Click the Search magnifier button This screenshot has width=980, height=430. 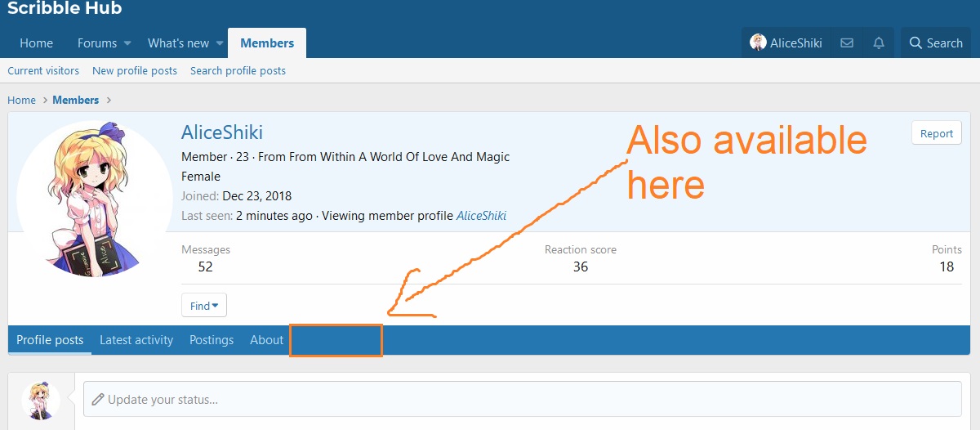point(936,43)
